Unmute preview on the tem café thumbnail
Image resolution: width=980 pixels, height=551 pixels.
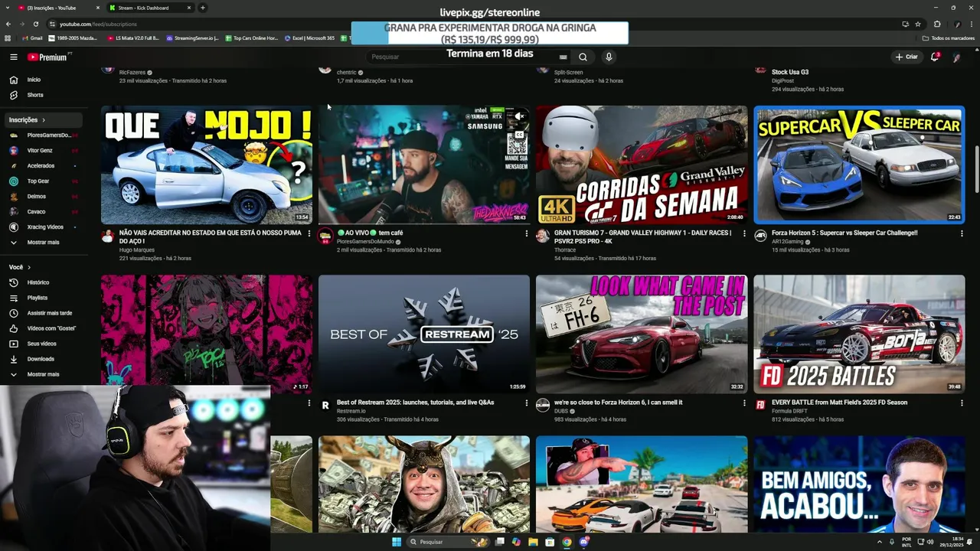pyautogui.click(x=518, y=116)
